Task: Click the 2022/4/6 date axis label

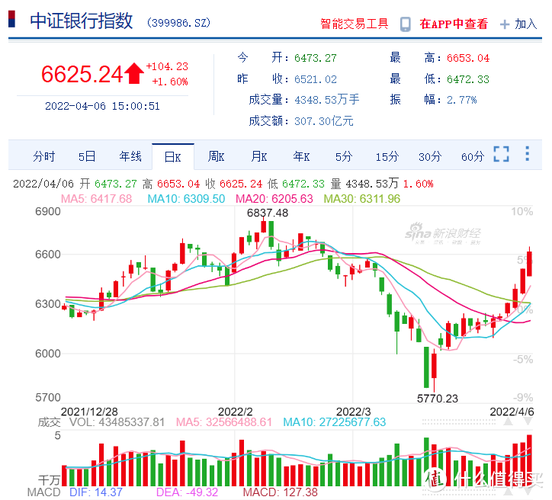Action: [512, 411]
